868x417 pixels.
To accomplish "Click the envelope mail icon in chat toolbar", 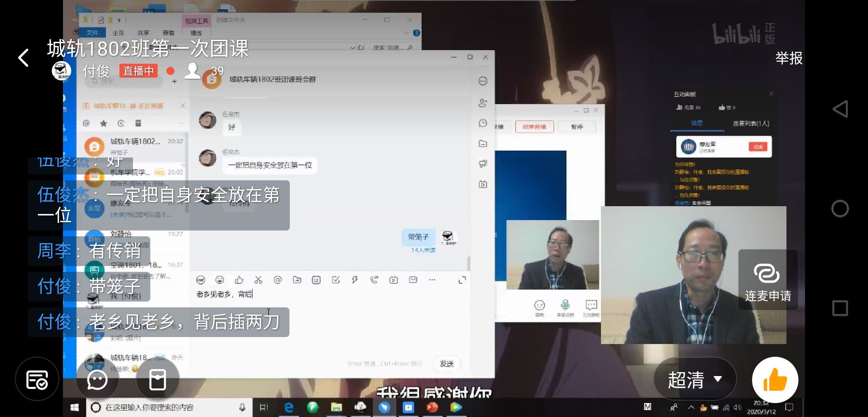I will (x=413, y=280).
